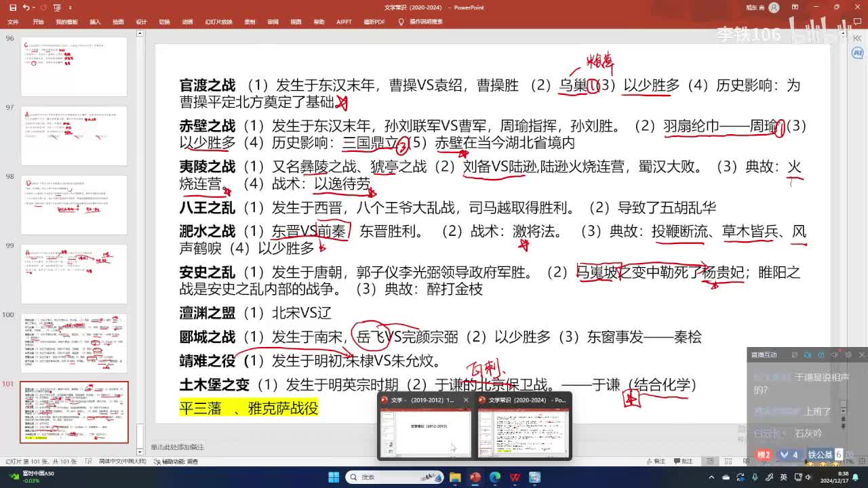
Task: Click the 操作说明搜索 tell-me search box
Action: (426, 22)
